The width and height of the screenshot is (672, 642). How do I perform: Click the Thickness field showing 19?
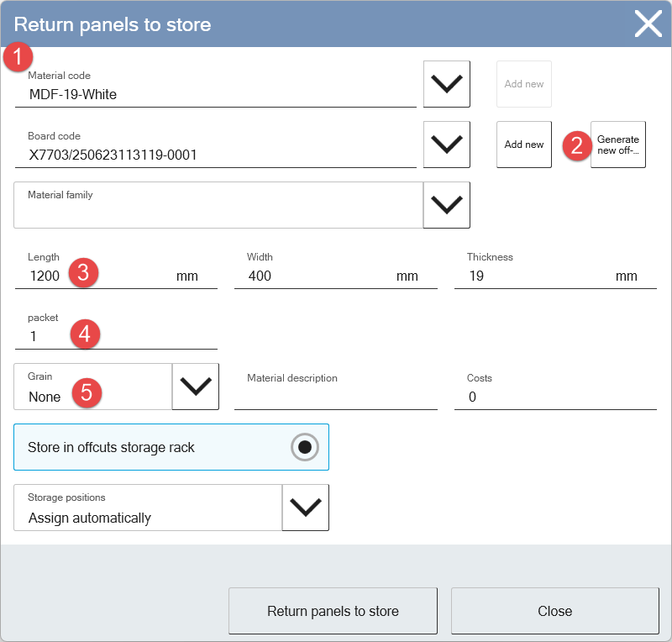(x=555, y=270)
